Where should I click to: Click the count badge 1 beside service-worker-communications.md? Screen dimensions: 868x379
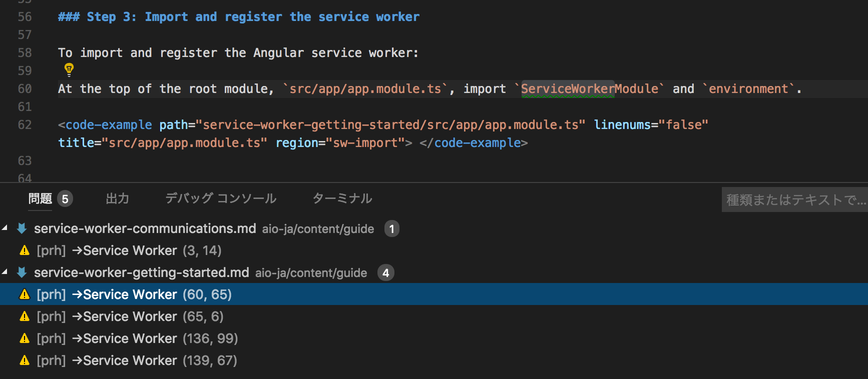pos(392,228)
